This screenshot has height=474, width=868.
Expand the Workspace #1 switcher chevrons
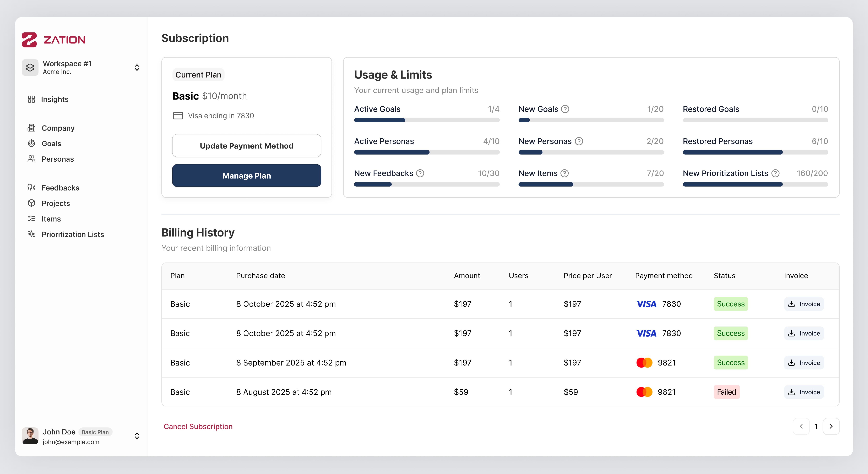(x=137, y=67)
